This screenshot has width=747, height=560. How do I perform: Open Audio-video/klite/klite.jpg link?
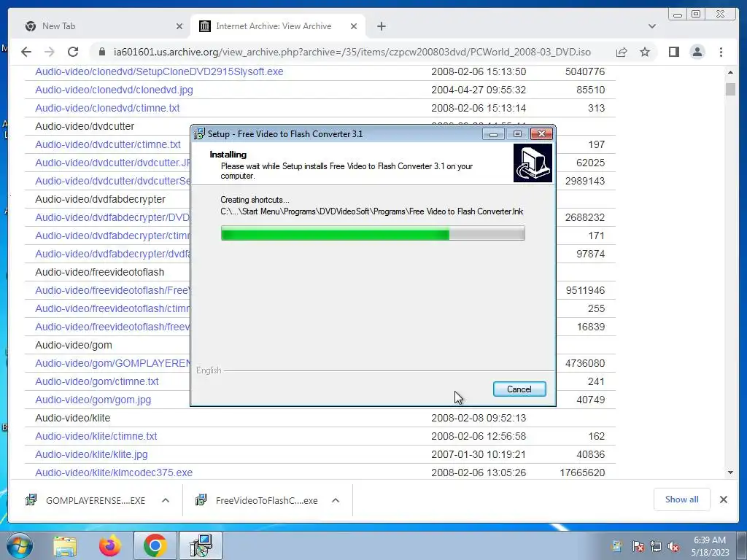pyautogui.click(x=91, y=454)
